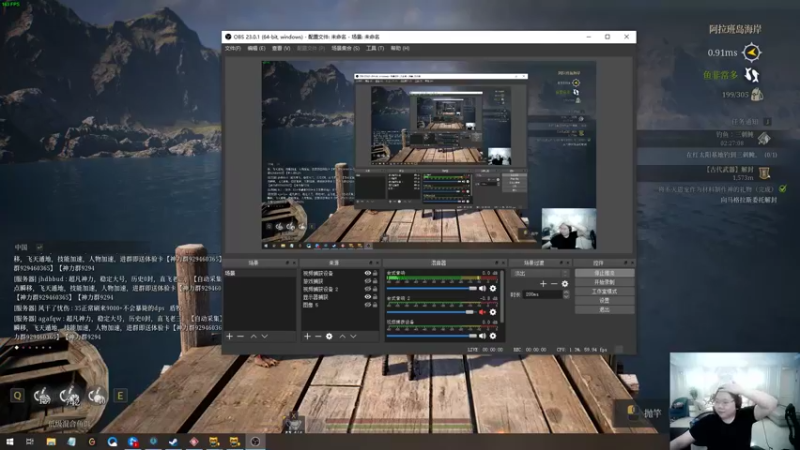Viewport: 800px width, 450px height.
Task: Open the 淡出 transition type dropdown
Action: click(x=540, y=273)
